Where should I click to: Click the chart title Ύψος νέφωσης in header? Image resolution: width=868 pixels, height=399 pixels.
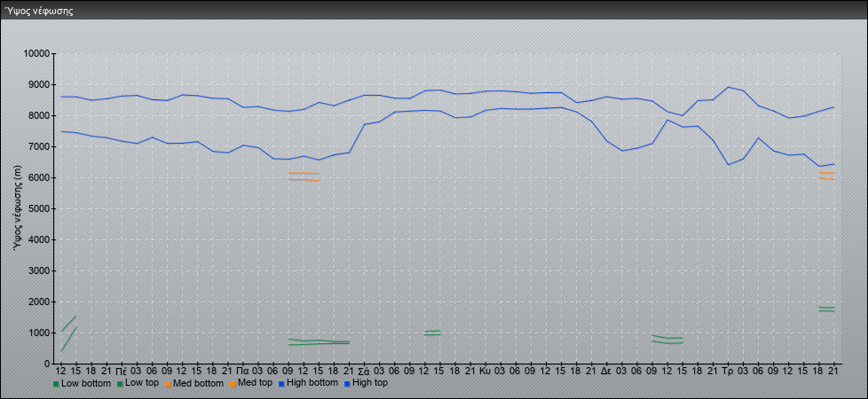point(39,11)
